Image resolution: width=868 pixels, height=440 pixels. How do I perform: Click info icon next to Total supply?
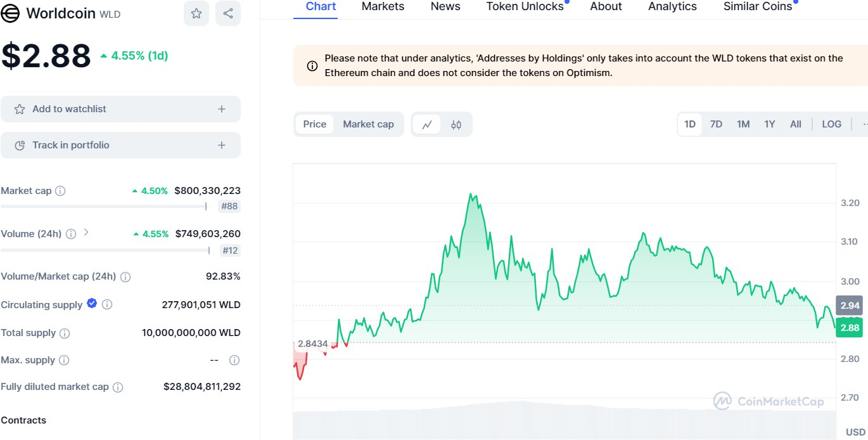pyautogui.click(x=65, y=333)
